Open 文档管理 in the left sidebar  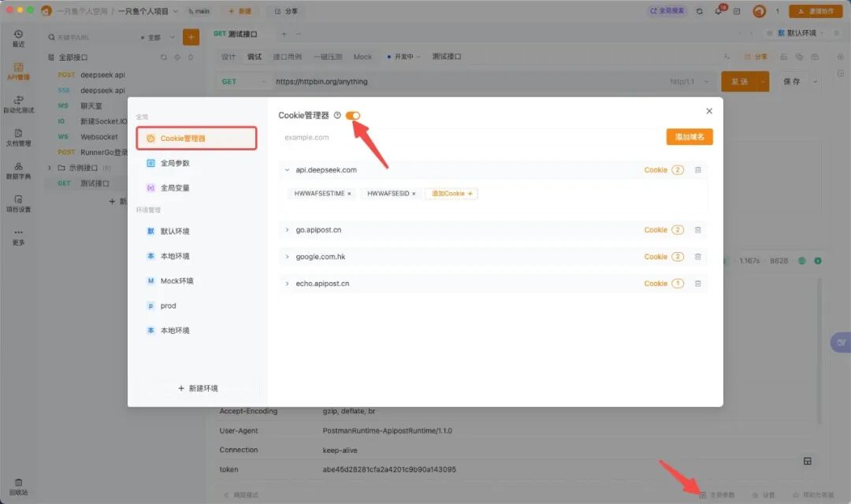click(x=18, y=138)
